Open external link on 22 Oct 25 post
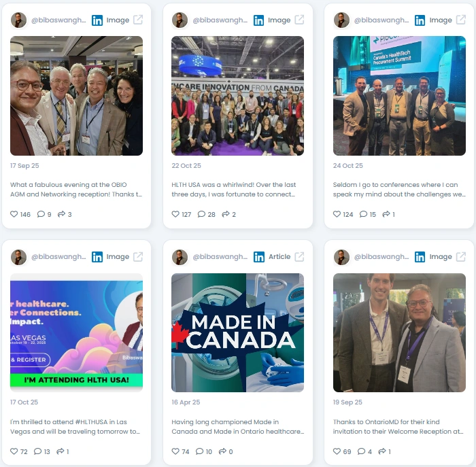Image resolution: width=476 pixels, height=467 pixels. click(x=299, y=20)
